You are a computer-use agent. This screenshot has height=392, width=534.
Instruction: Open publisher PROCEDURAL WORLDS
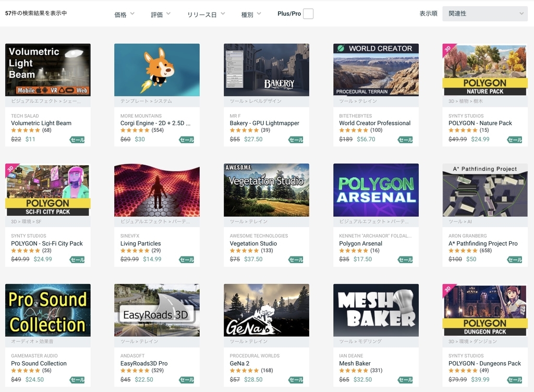[254, 356]
